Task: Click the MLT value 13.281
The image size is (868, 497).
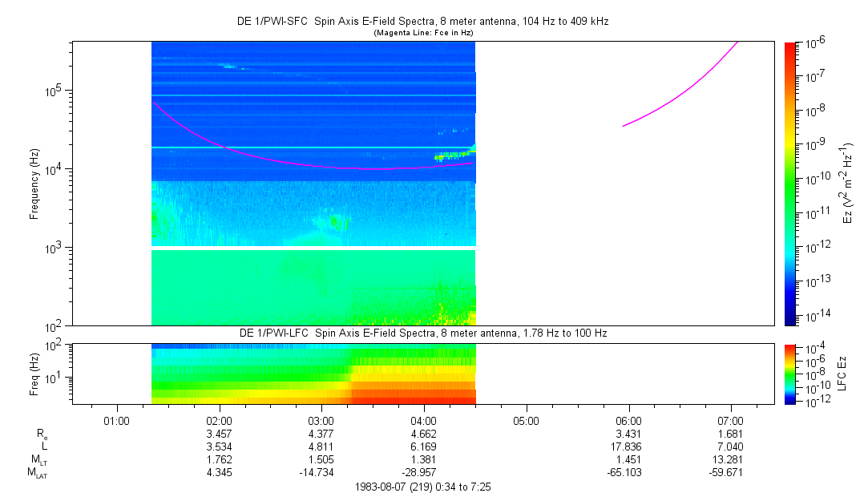Action: 730,460
